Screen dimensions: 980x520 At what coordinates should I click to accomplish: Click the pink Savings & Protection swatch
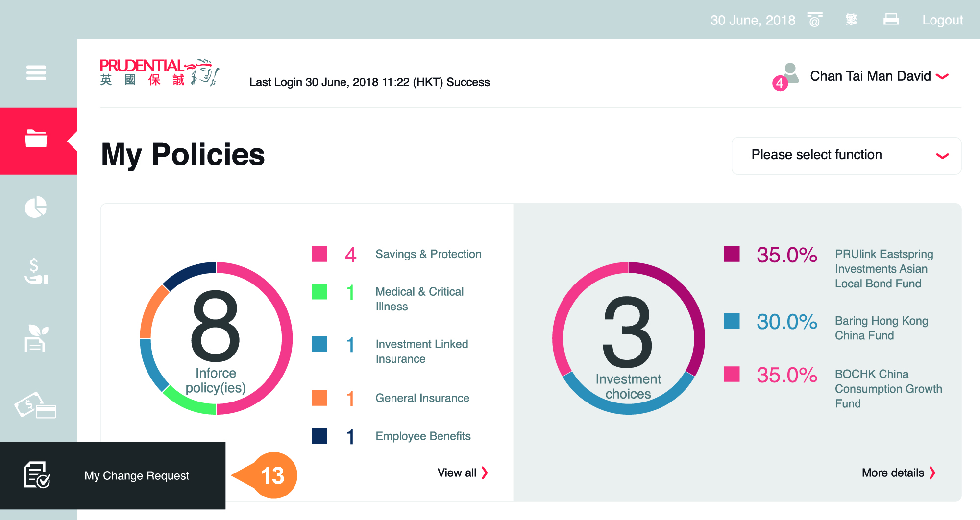coord(319,254)
